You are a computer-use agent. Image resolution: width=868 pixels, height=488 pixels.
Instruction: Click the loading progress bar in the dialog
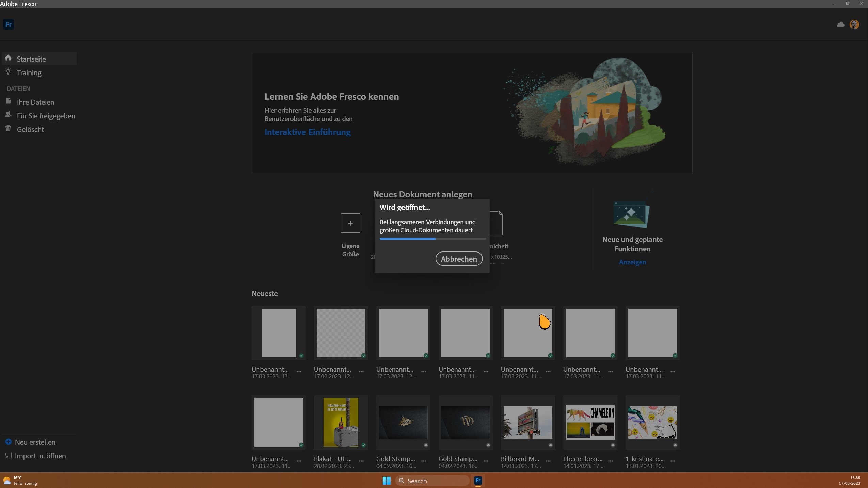coord(432,239)
